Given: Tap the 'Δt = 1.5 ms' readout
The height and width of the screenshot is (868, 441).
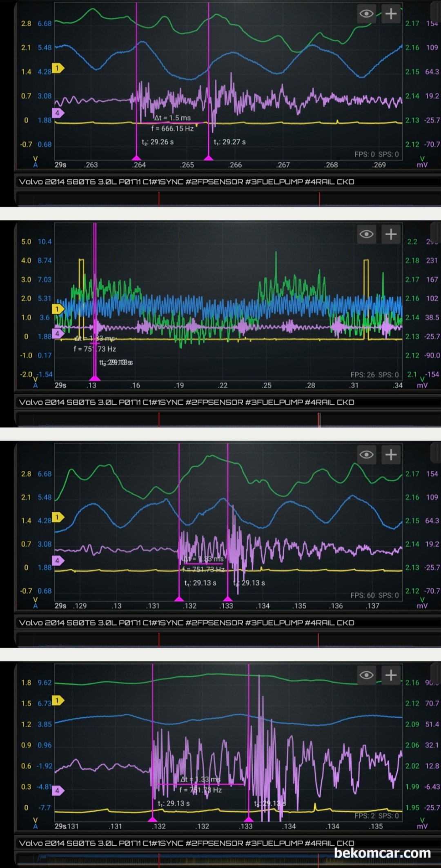Looking at the screenshot, I should point(172,118).
